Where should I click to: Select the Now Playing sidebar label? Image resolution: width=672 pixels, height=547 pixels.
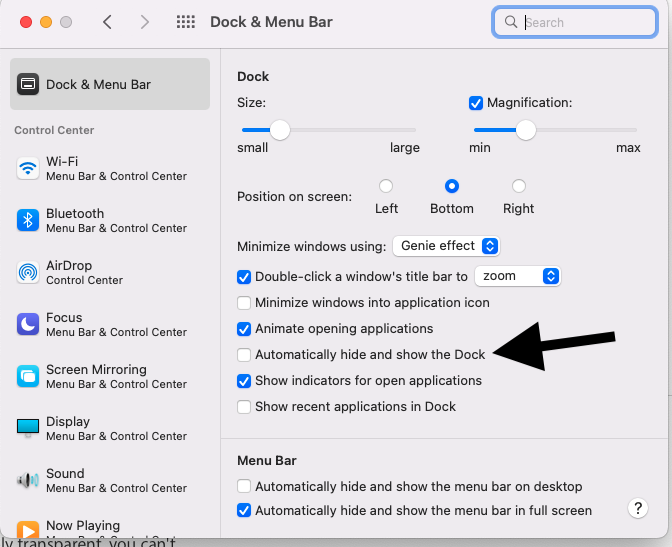click(83, 526)
